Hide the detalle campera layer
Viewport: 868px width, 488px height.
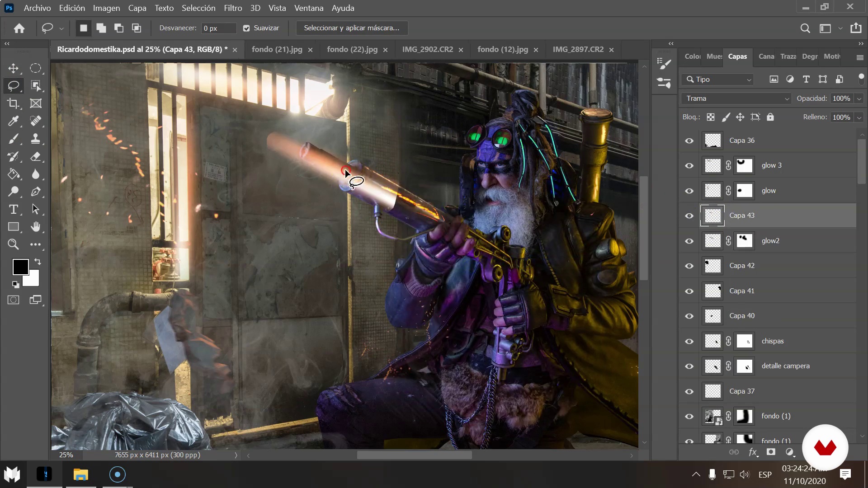coord(689,366)
